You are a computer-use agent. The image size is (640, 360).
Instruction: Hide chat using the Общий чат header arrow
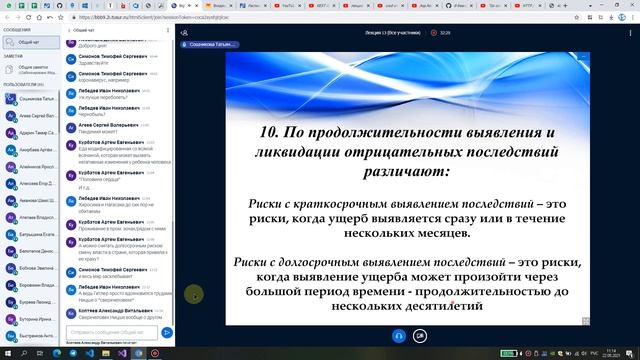tap(81, 30)
